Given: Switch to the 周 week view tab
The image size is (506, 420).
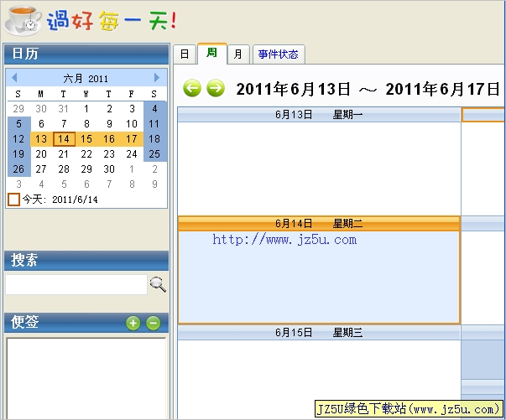Looking at the screenshot, I should coord(211,53).
